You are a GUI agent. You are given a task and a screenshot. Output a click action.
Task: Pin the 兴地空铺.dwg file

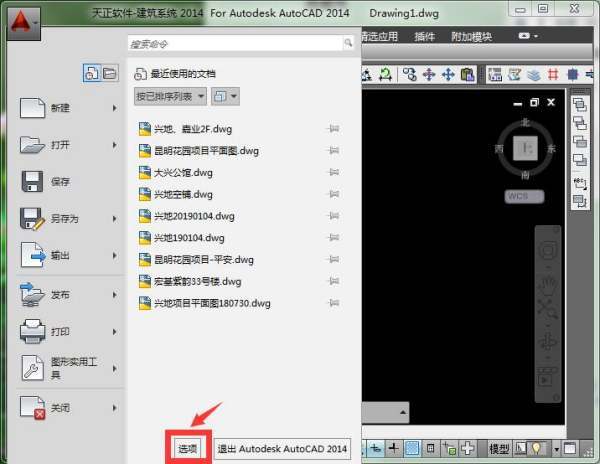click(x=334, y=194)
